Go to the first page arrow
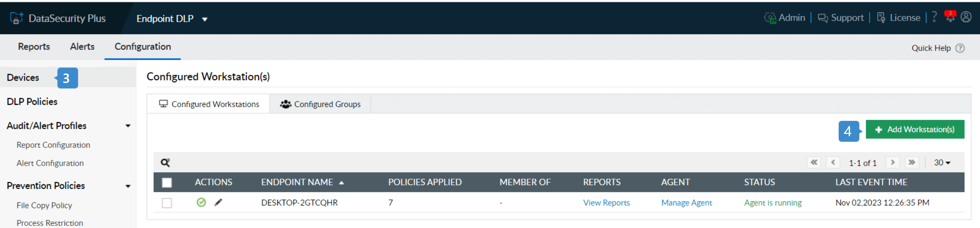The height and width of the screenshot is (228, 980). (814, 163)
